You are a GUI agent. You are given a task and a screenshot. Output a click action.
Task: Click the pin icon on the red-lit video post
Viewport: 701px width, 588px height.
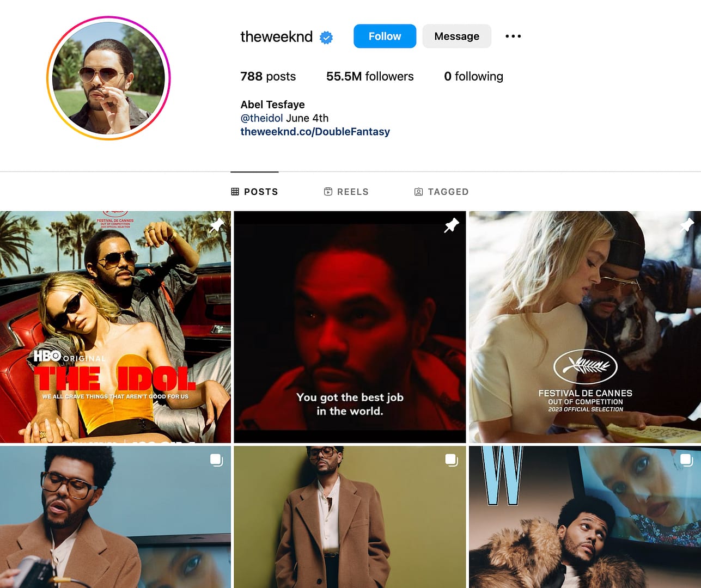pyautogui.click(x=451, y=225)
